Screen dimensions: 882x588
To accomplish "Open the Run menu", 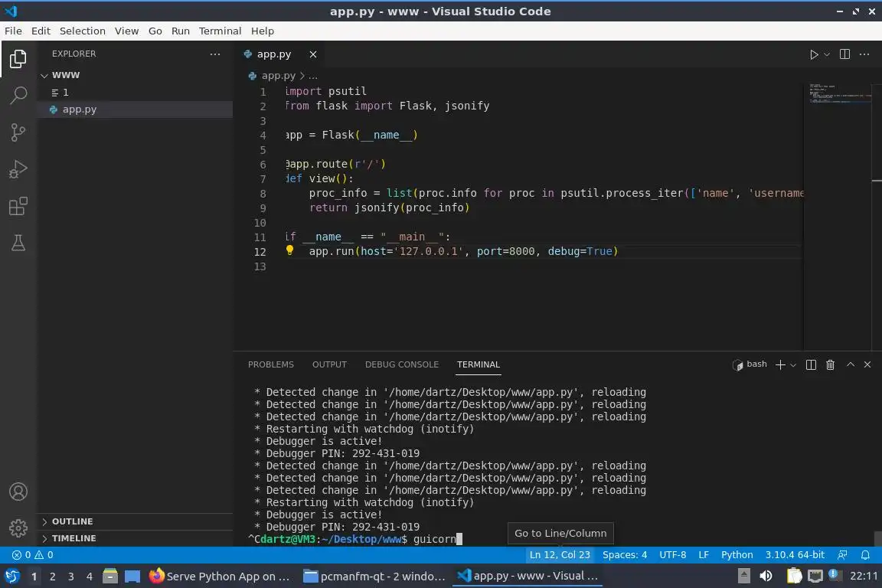I will (x=180, y=31).
